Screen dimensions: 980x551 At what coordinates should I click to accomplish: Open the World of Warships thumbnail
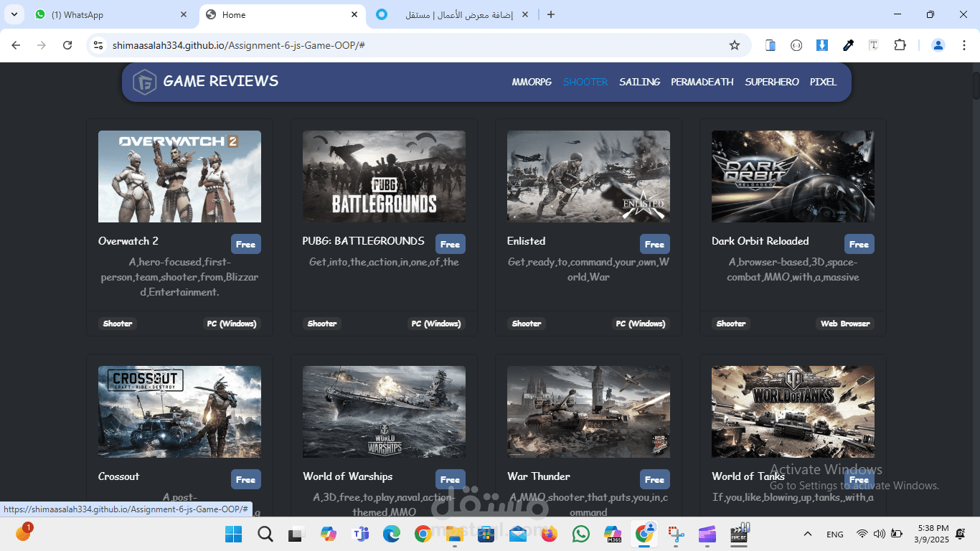[x=384, y=412]
